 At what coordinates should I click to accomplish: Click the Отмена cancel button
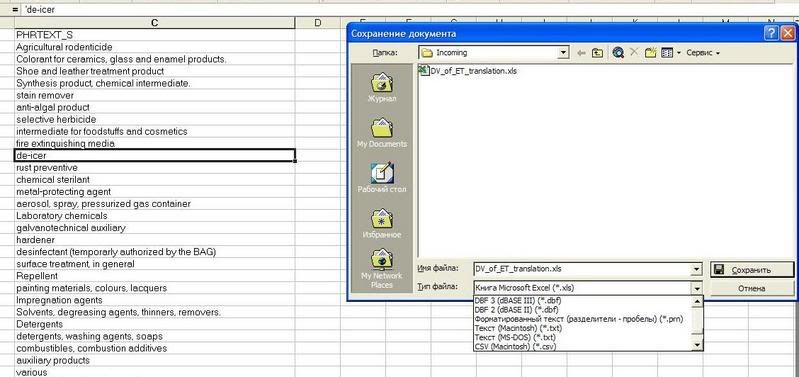[752, 288]
